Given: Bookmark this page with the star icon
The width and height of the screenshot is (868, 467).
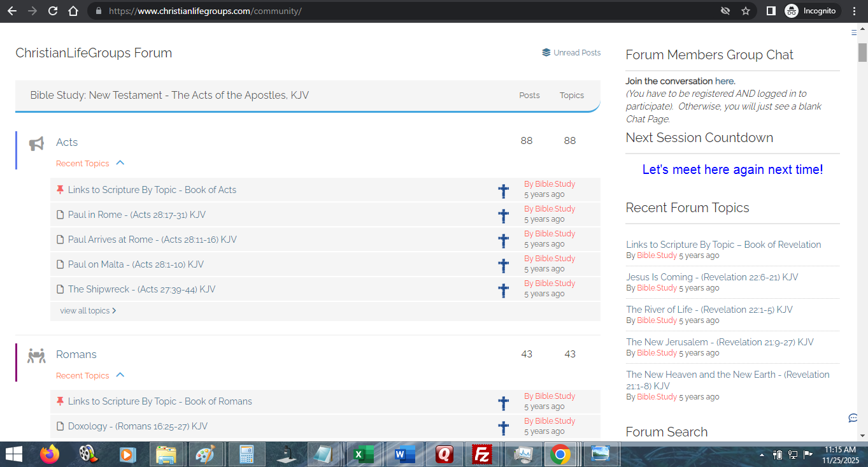Looking at the screenshot, I should 746,11.
